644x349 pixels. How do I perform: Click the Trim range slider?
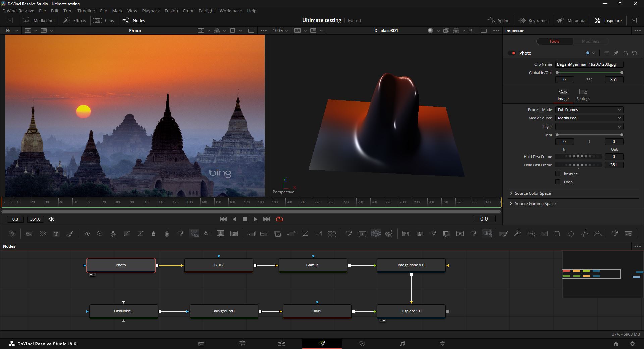pyautogui.click(x=589, y=135)
